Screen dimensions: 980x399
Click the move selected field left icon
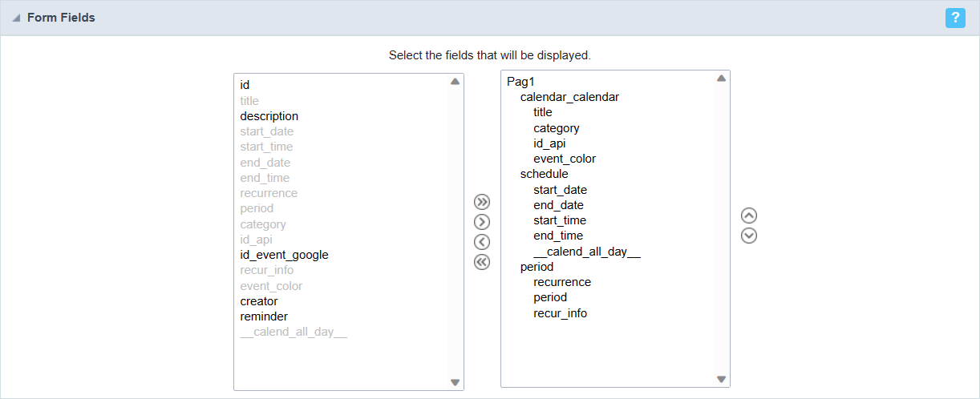coord(482,242)
